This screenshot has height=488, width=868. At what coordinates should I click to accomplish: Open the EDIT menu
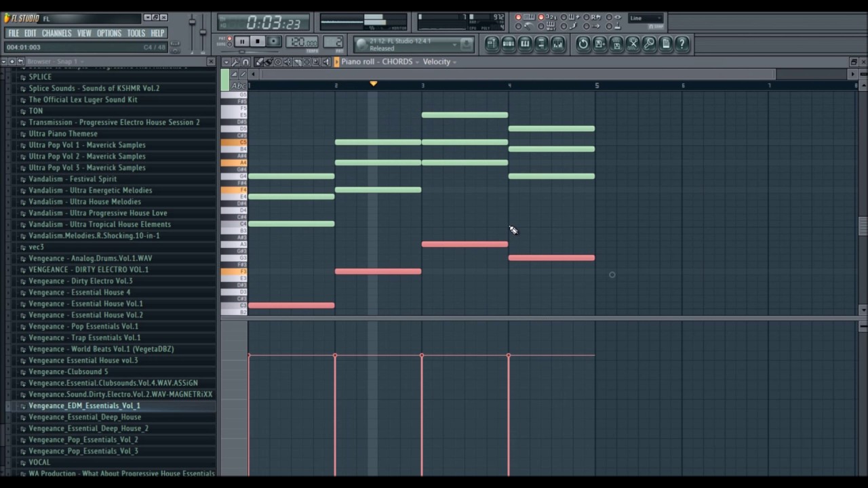(x=31, y=33)
